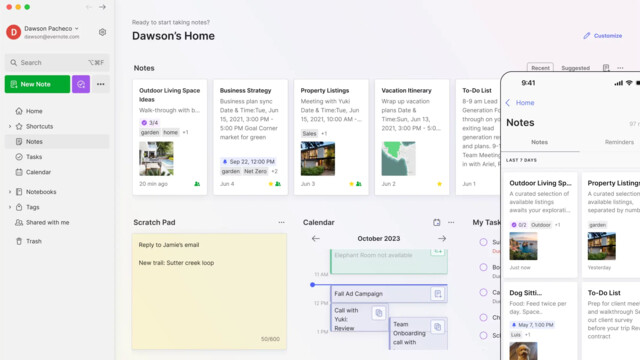Click Elephant Room not available event
This screenshot has width=640, height=360.
coord(389,261)
